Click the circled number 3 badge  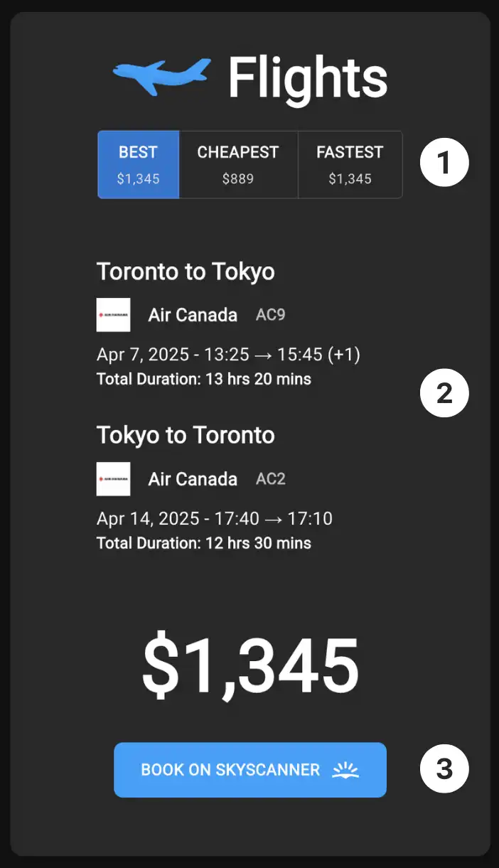coord(444,768)
